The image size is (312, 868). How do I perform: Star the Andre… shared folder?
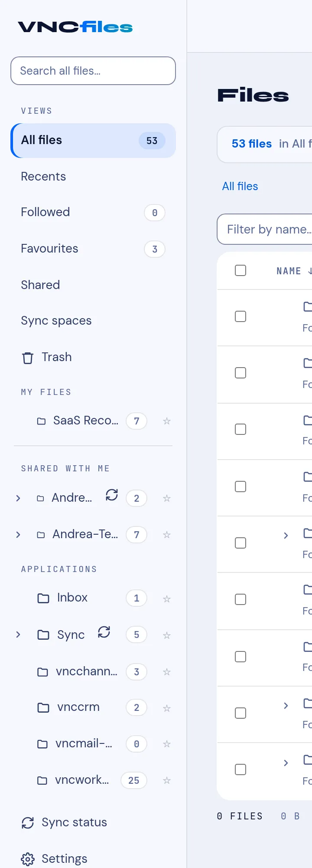pos(166,498)
